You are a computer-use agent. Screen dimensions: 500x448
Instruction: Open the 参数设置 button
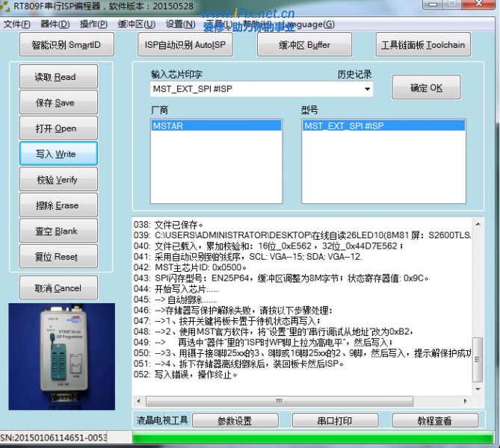point(235,420)
